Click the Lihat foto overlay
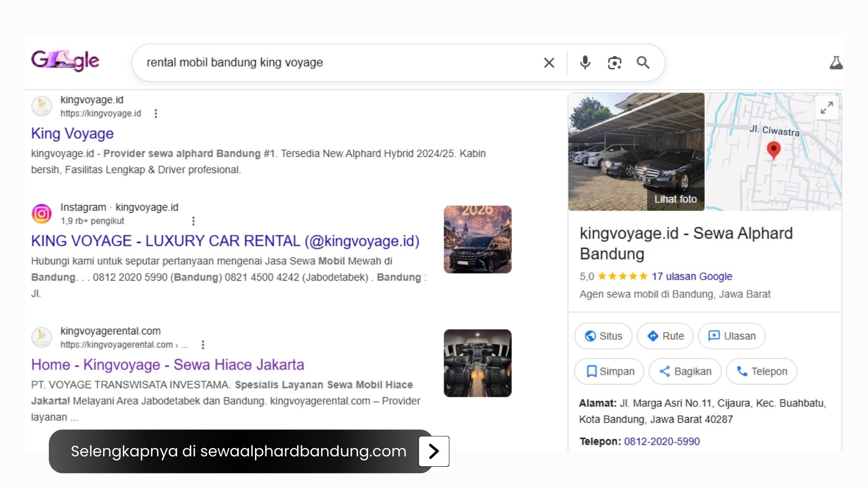 coord(675,199)
